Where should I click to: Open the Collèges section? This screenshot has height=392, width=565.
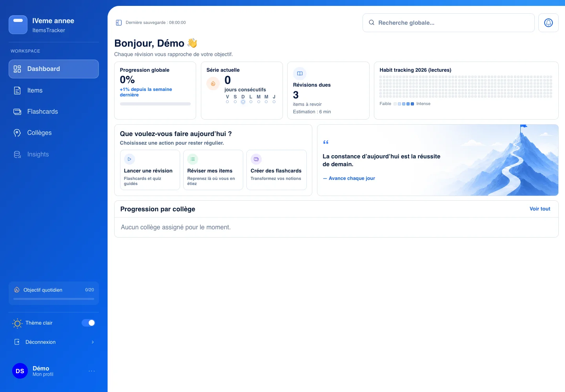[54, 133]
